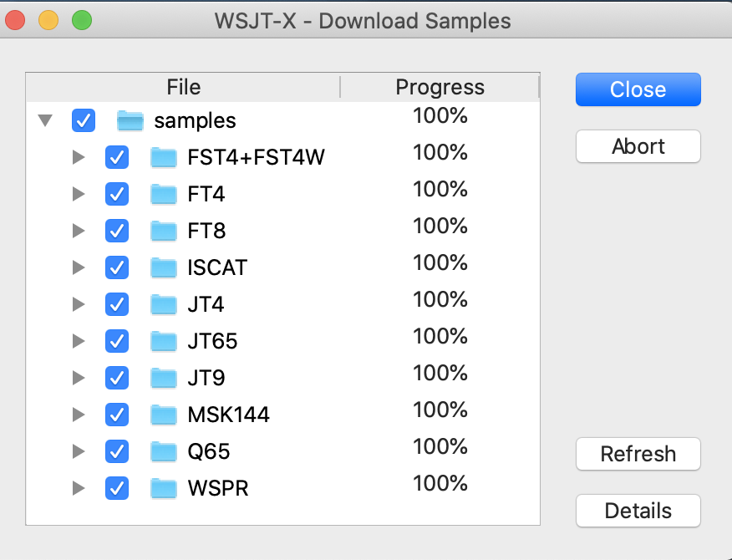Toggle the FT4 checkbox
The image size is (732, 560).
coord(117,195)
